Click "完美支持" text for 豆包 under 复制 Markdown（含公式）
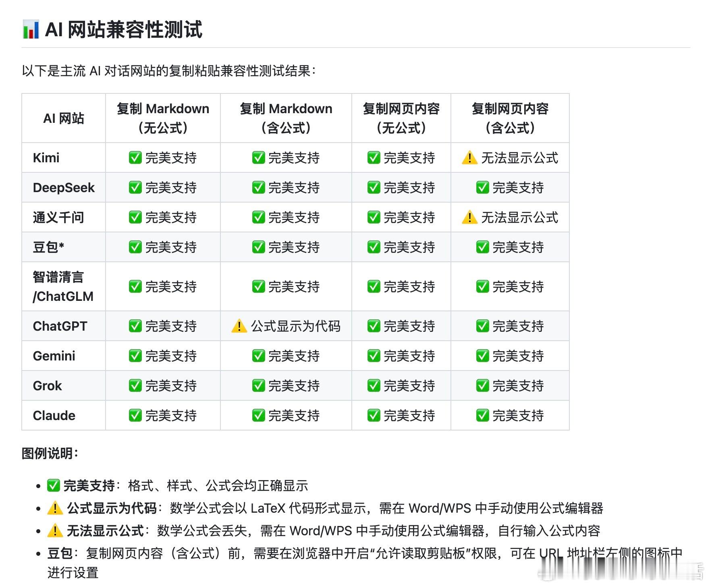 pos(294,247)
